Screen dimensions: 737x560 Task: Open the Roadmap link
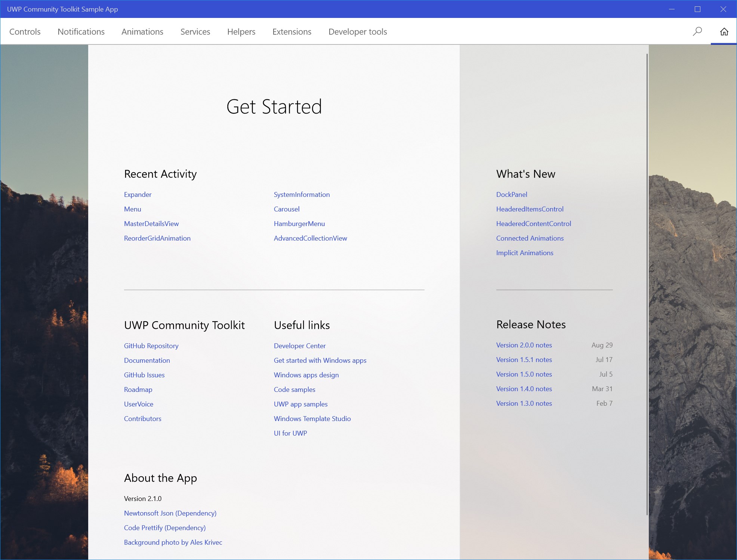click(x=138, y=389)
